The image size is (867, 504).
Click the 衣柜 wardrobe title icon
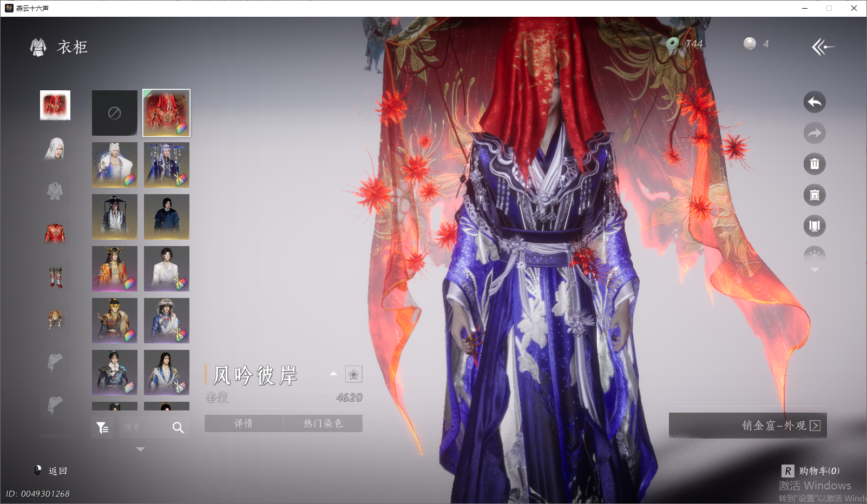[38, 47]
